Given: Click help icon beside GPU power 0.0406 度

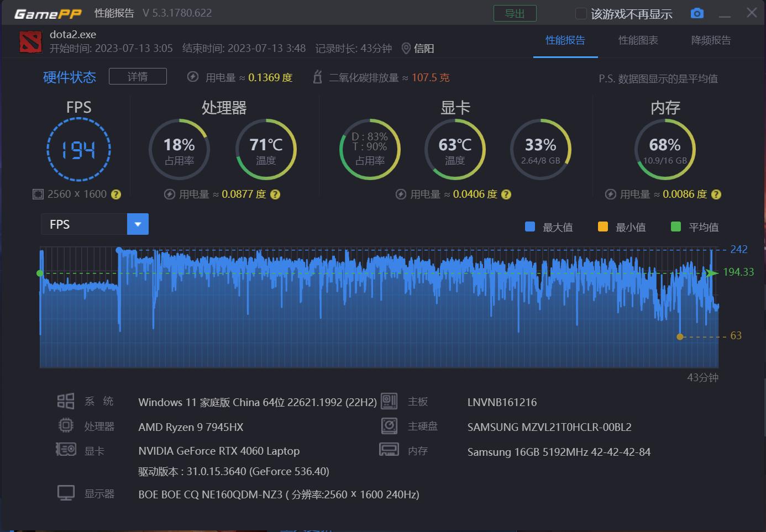Looking at the screenshot, I should tap(506, 194).
